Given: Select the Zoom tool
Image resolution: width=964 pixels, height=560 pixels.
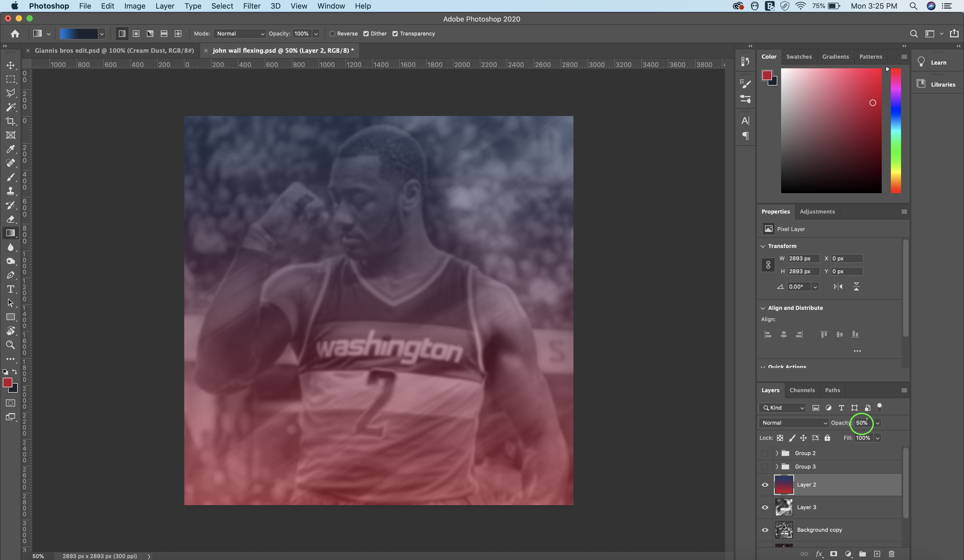Looking at the screenshot, I should click(11, 345).
